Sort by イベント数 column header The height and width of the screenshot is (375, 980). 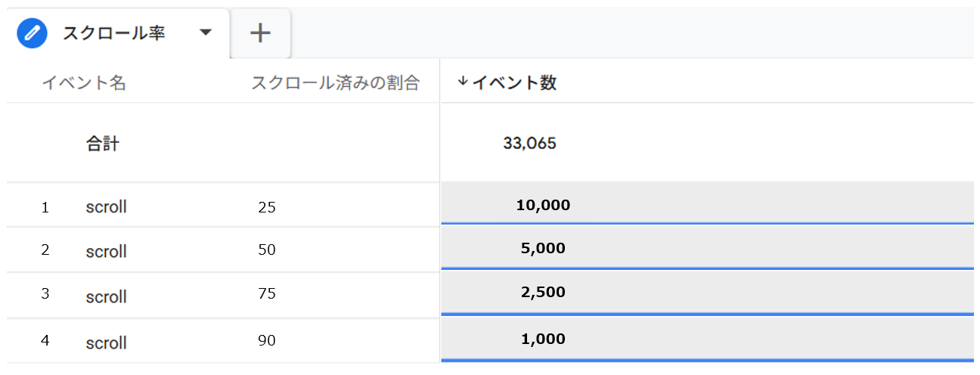(514, 83)
